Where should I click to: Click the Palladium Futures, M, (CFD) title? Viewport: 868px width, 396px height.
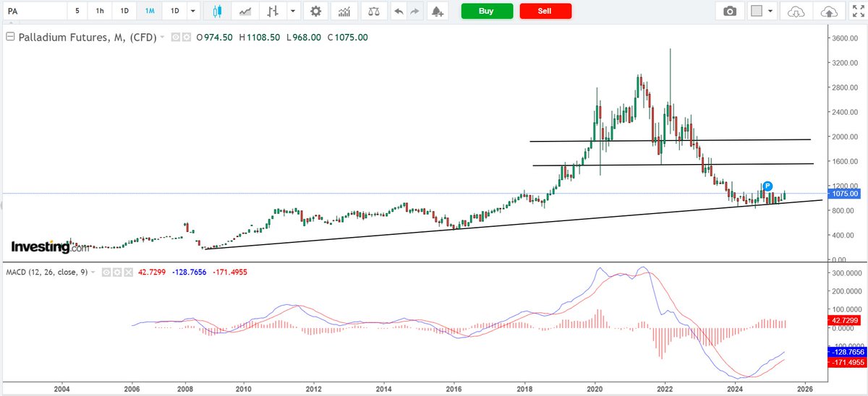click(87, 37)
